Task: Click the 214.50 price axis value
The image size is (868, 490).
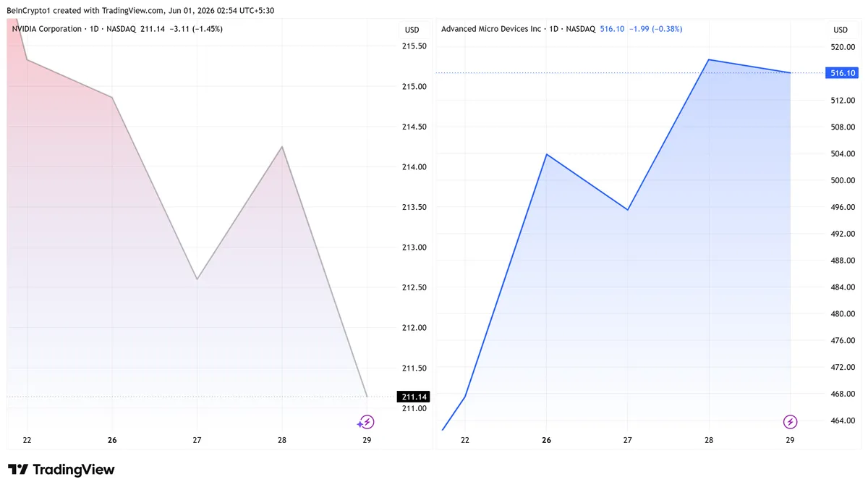Action: (414, 127)
